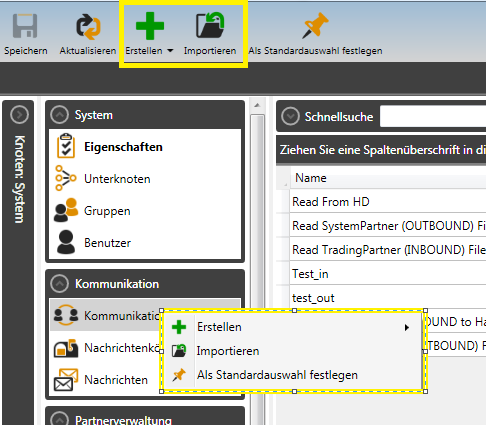This screenshot has width=486, height=425.
Task: Click into the Schnellsuche search field
Action: tap(433, 116)
